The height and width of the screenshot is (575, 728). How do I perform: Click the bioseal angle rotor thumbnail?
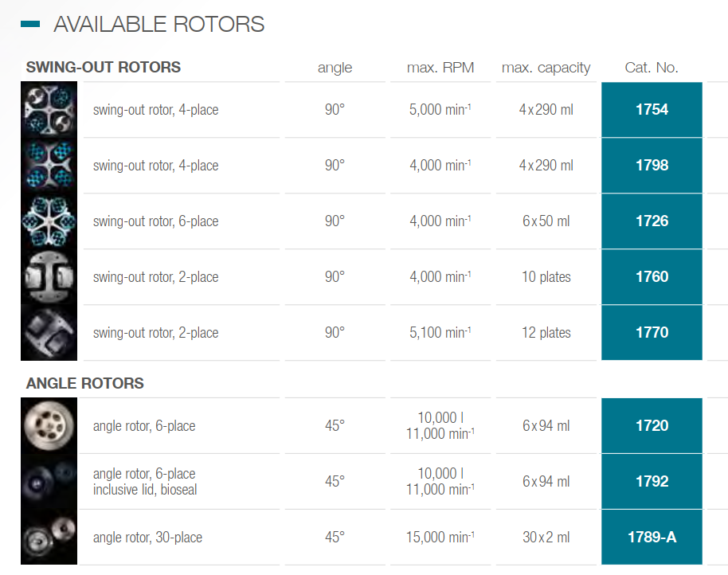[49, 482]
